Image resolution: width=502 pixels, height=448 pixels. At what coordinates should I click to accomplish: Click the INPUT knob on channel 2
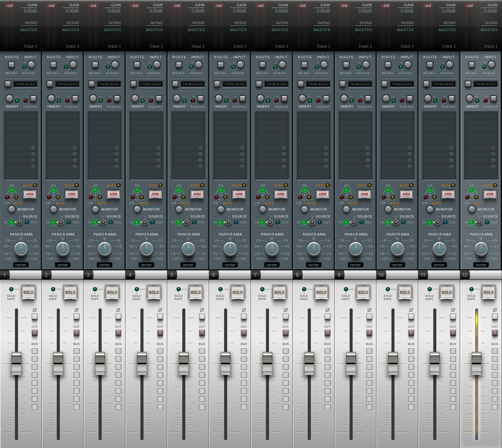pyautogui.click(x=73, y=65)
